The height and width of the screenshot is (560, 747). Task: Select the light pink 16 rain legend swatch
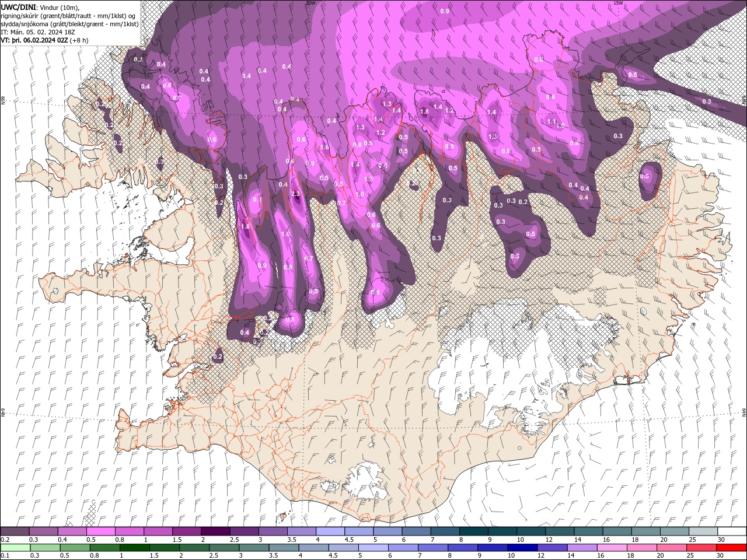612,548
